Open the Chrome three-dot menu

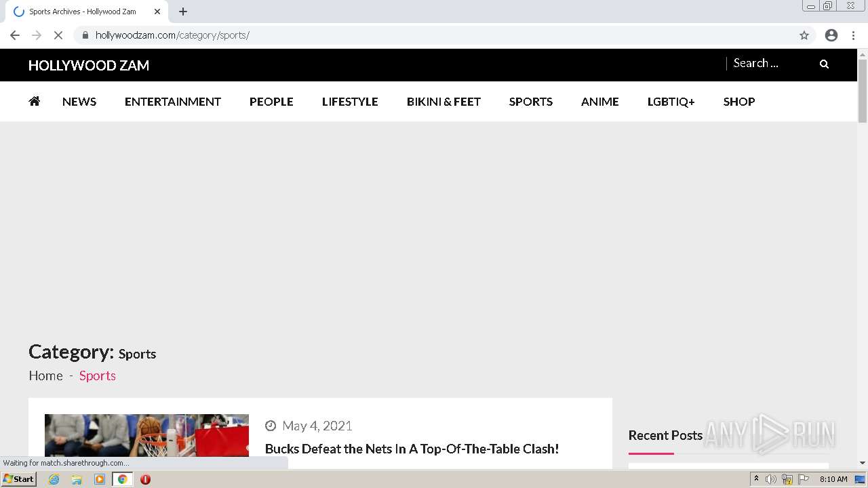(854, 35)
